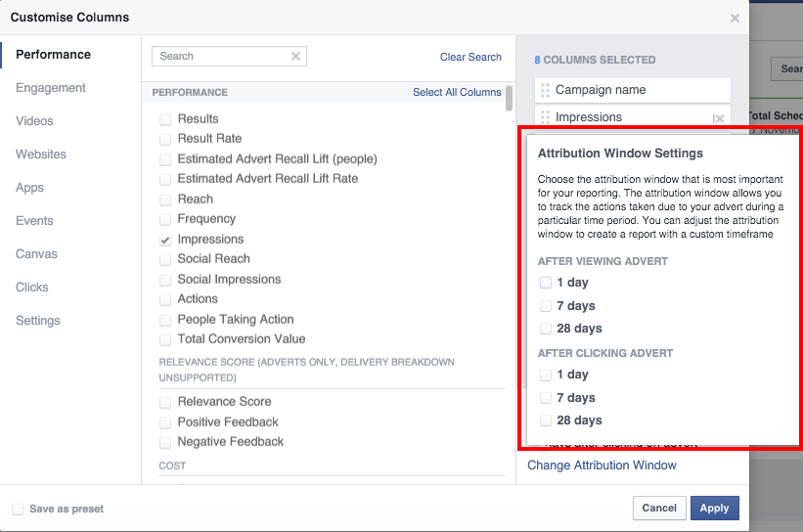Grab the Campaign name drag handle
Image resolution: width=803 pixels, height=532 pixels.
545,90
